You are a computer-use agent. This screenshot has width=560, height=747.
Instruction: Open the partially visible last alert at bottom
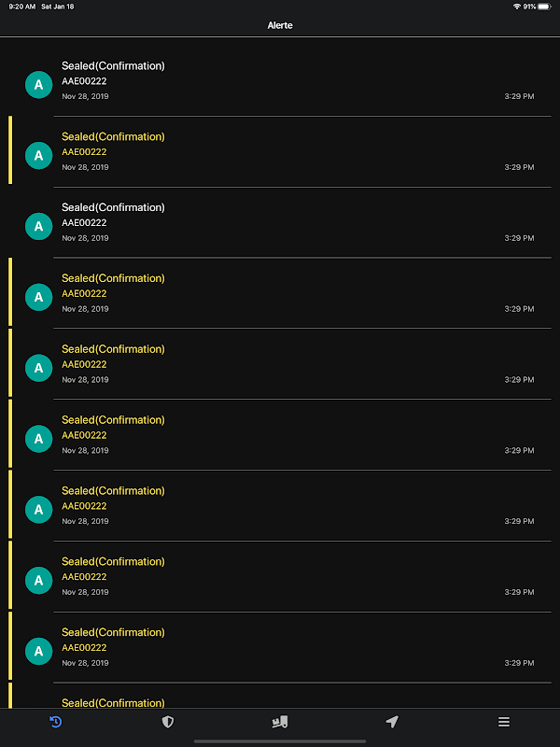click(x=113, y=702)
